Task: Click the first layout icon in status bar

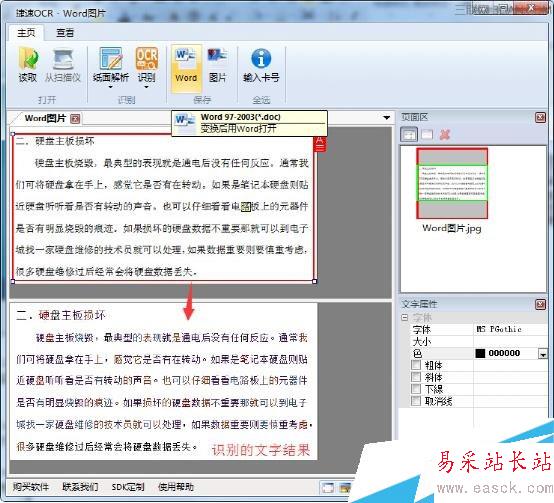Action: coord(327,488)
